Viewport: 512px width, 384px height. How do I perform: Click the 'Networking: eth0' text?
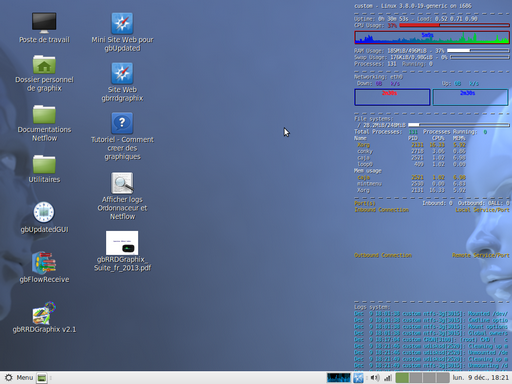pyautogui.click(x=378, y=77)
